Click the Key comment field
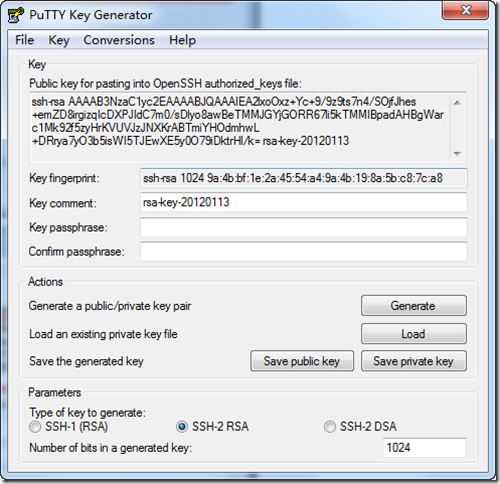This screenshot has height=484, width=500. click(303, 202)
